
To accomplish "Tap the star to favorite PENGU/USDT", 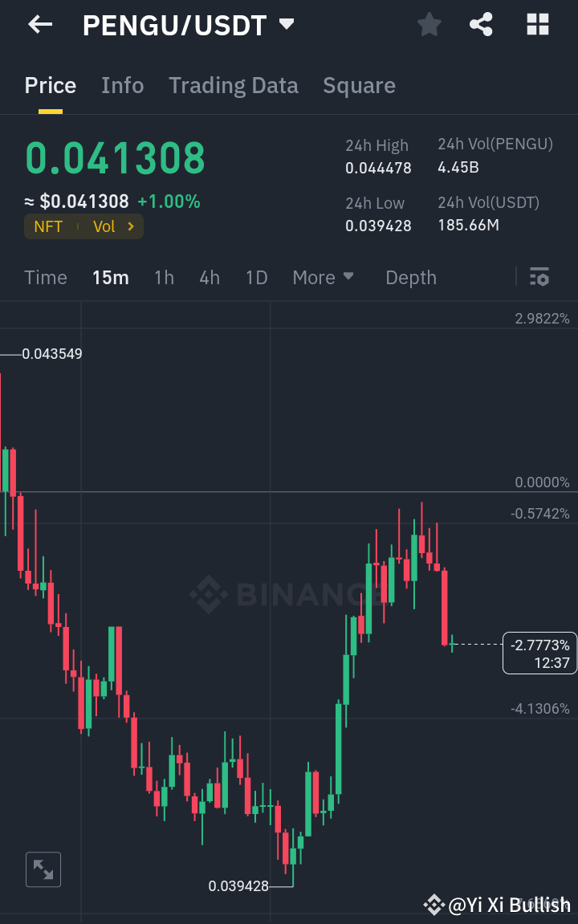I will click(x=429, y=24).
